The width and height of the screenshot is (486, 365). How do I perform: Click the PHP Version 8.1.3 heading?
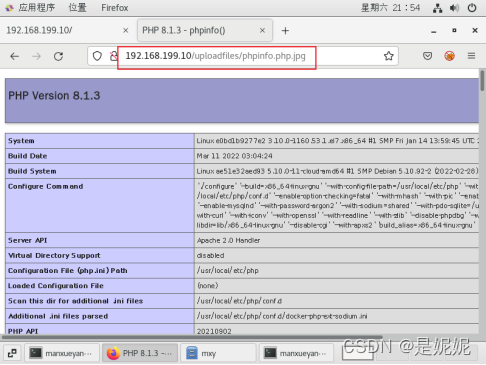coord(54,96)
